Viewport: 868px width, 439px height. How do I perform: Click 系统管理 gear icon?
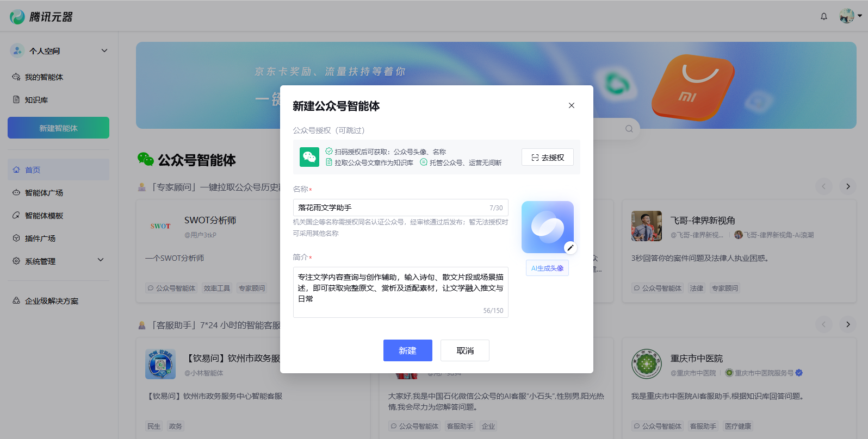coord(16,261)
